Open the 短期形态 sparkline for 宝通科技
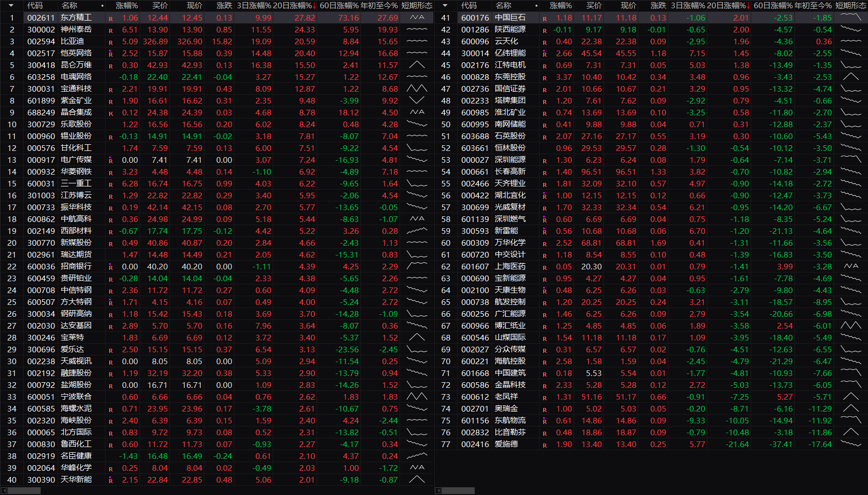This screenshot has width=868, height=495. coord(417,89)
